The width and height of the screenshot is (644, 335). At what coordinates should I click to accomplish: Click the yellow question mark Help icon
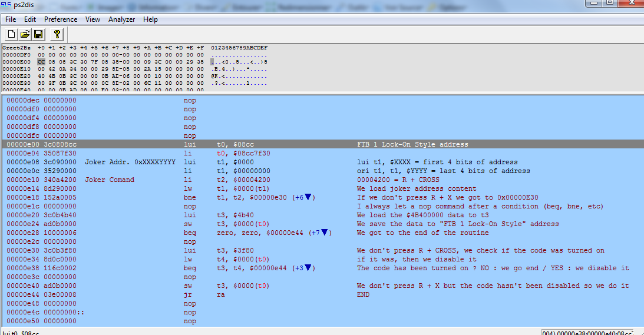point(57,34)
